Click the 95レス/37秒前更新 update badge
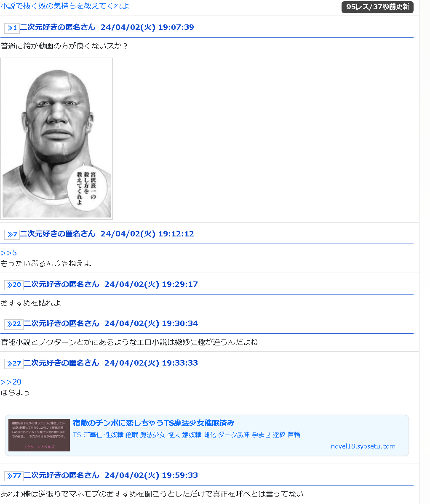Image resolution: width=430 pixels, height=504 pixels. click(x=377, y=7)
